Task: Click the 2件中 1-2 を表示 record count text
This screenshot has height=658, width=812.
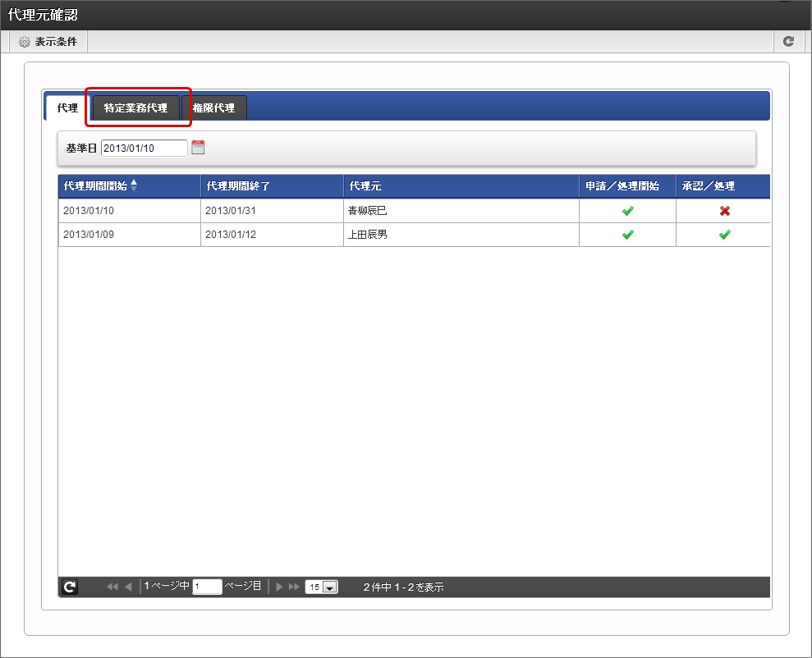Action: point(403,587)
